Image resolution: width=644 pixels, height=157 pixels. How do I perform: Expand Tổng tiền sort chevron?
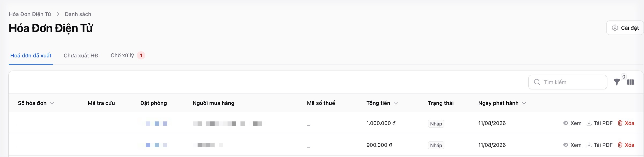[395, 103]
